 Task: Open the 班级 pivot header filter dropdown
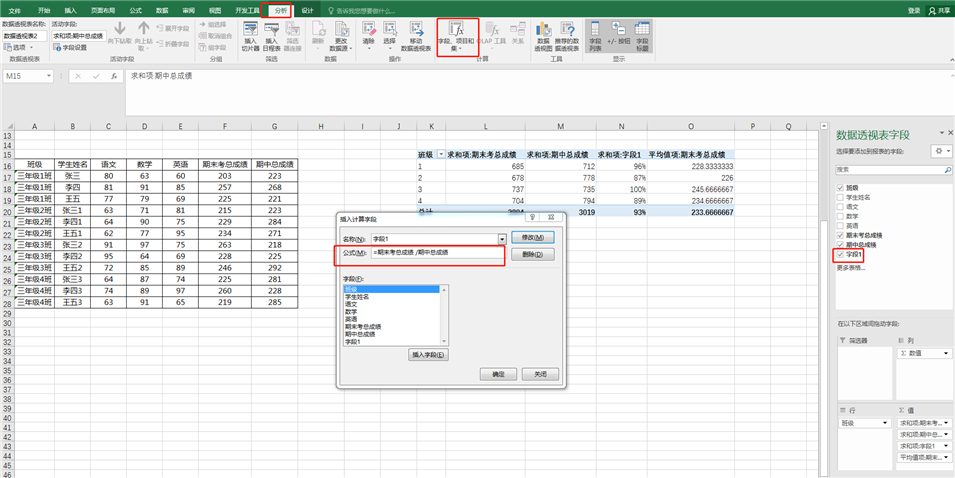(441, 155)
